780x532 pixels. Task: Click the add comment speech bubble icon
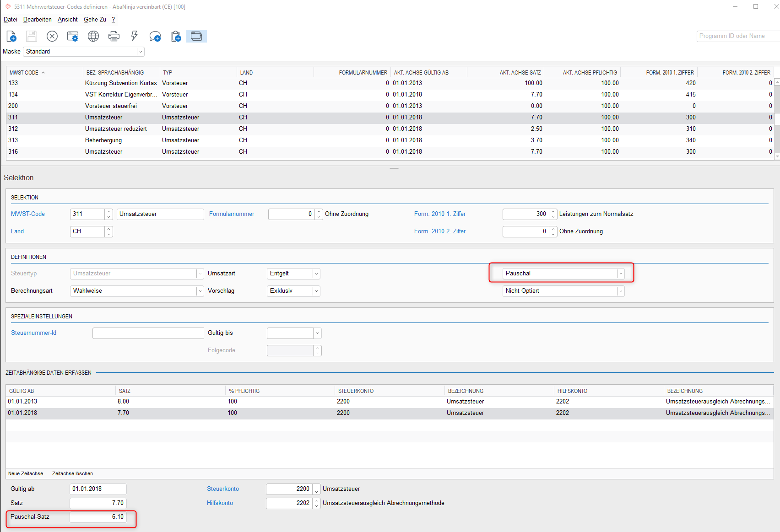click(155, 36)
